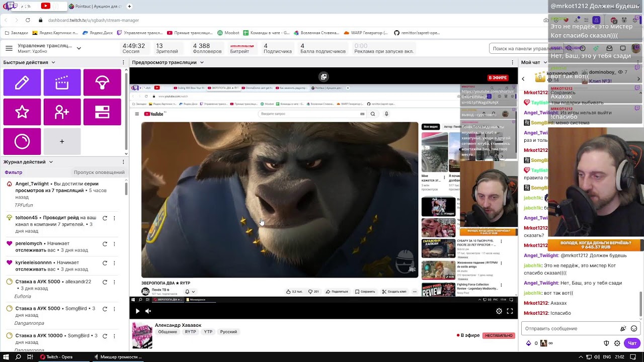Click the Shield mode quick action tile

coord(102,82)
